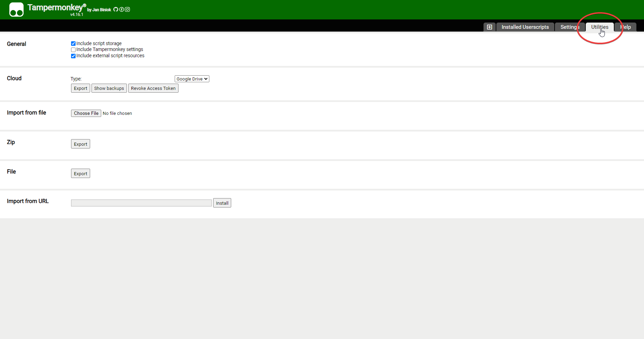The image size is (644, 339).
Task: Toggle Include external script resources checkbox
Action: coord(73,56)
